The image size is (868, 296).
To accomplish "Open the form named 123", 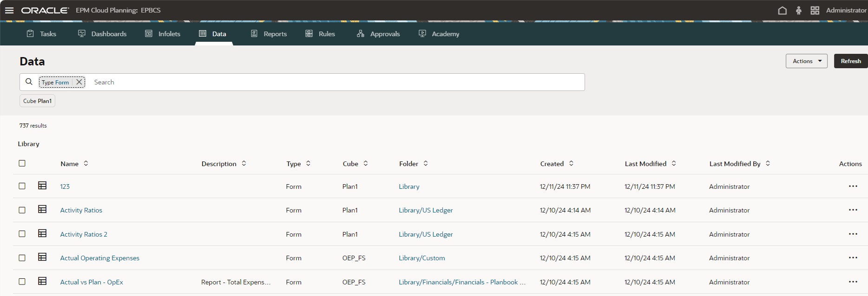I will tap(65, 187).
